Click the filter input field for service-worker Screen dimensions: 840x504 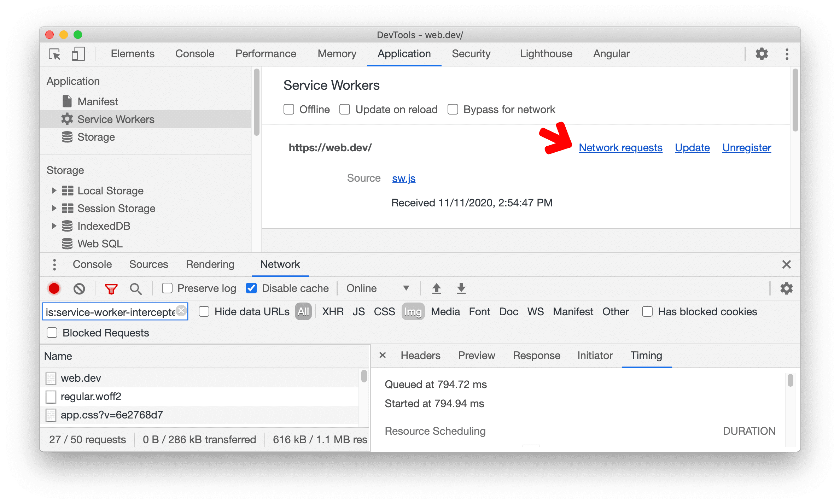click(114, 311)
